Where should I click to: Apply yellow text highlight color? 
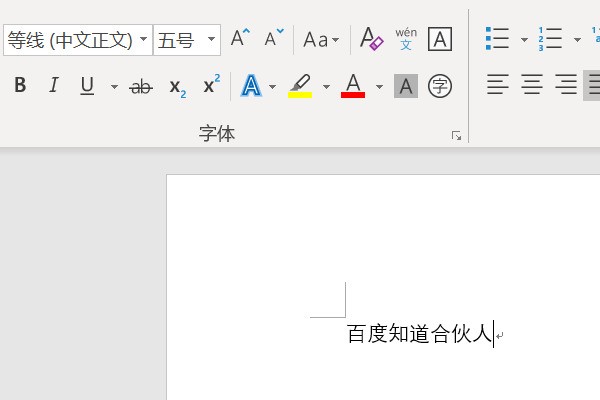300,86
